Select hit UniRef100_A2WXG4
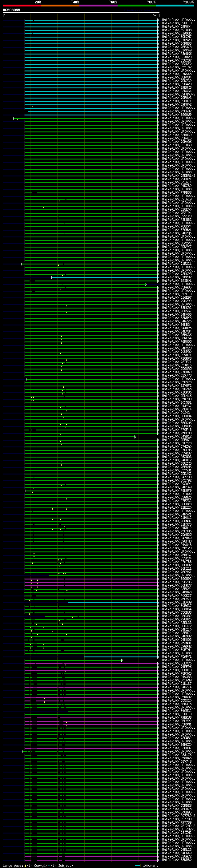 click(177, 91)
